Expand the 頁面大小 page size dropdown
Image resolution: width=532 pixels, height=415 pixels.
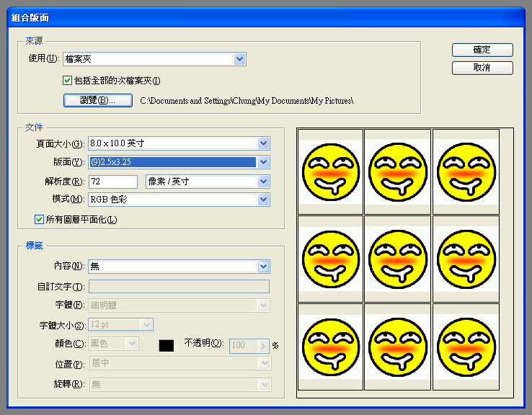[x=263, y=143]
